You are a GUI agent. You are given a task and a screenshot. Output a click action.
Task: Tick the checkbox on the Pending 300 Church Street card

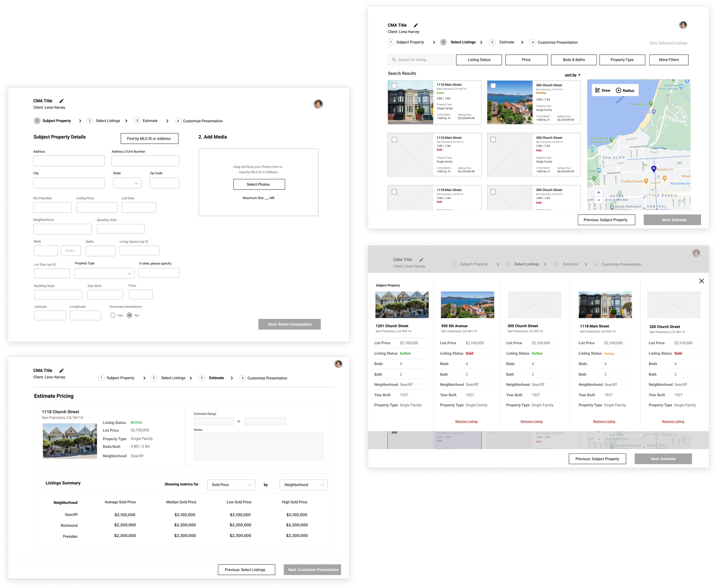tap(493, 86)
